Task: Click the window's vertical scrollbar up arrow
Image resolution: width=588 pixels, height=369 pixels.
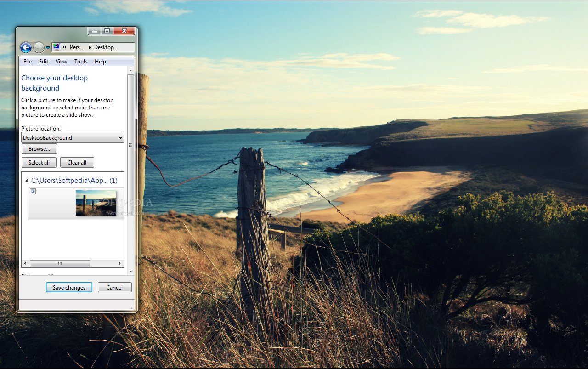Action: pos(131,70)
